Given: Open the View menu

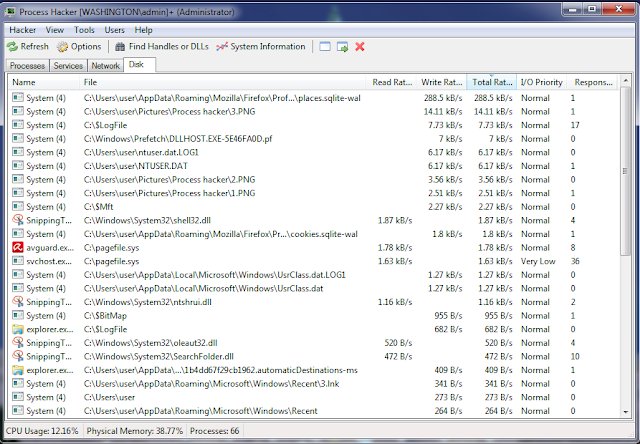Looking at the screenshot, I should (x=55, y=30).
